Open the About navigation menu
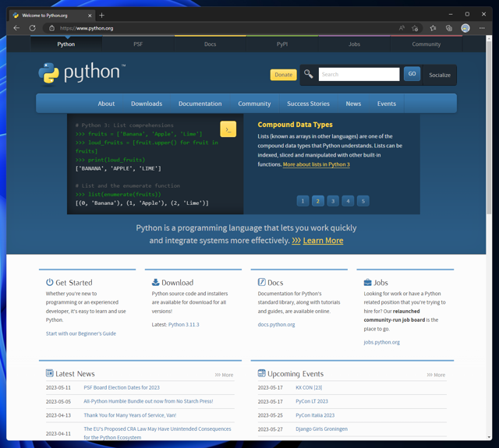 [x=106, y=104]
